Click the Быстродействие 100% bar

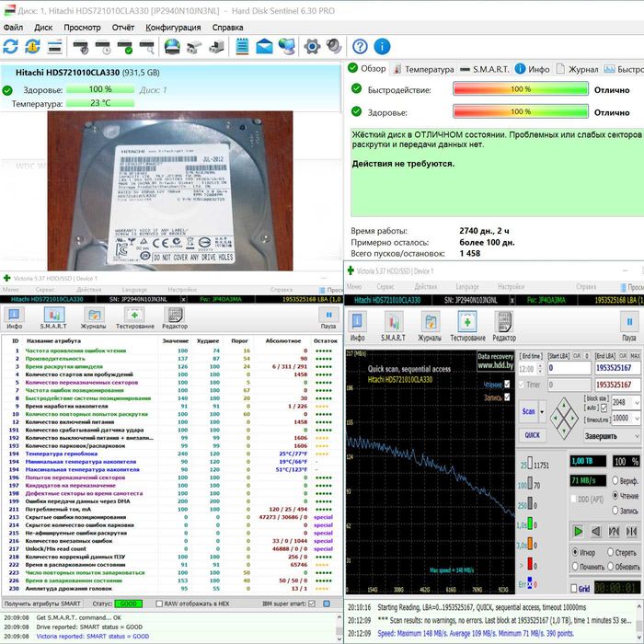(521, 89)
